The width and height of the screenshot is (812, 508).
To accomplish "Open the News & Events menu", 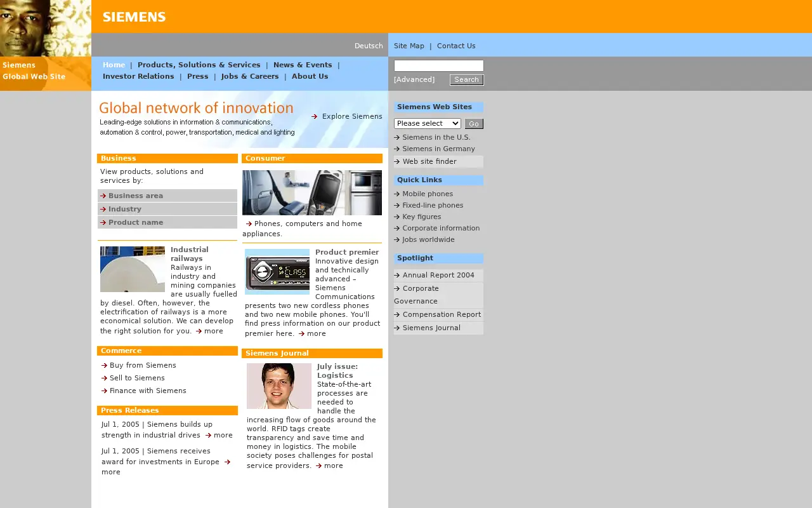I will (303, 65).
